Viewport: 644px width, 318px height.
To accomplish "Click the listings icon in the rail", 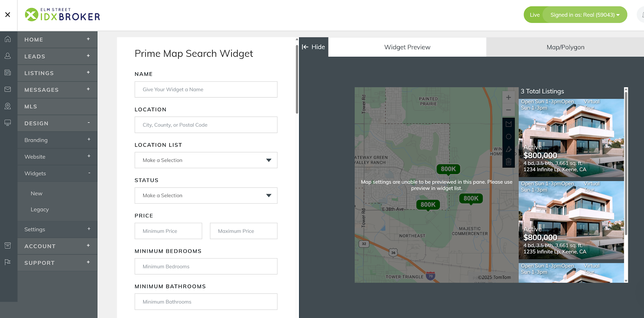I will [x=8, y=73].
